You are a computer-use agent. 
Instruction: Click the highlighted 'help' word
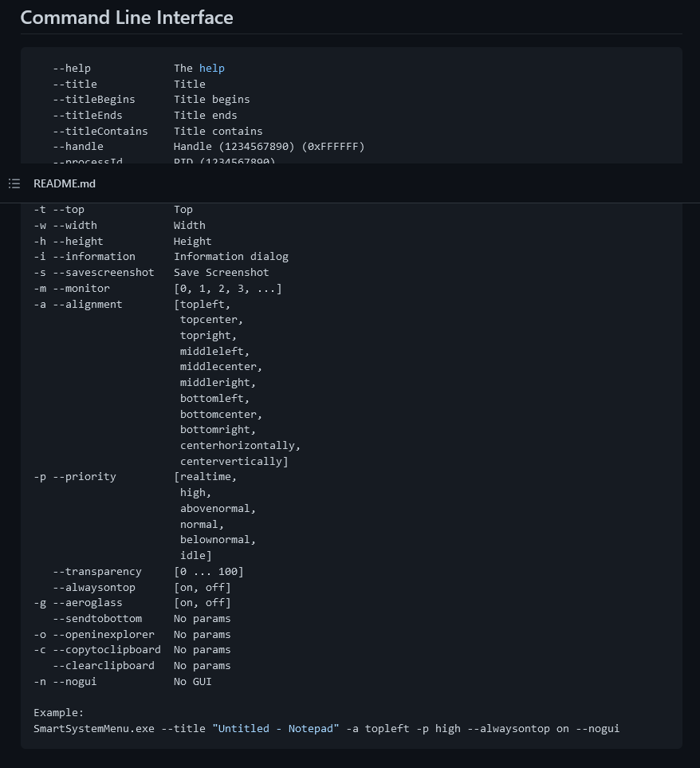coord(212,69)
